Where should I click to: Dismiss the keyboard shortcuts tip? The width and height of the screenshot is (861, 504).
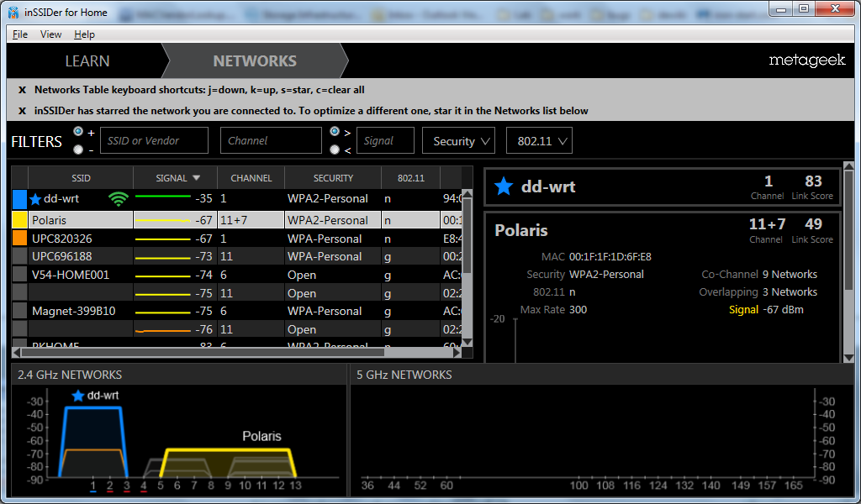22,90
